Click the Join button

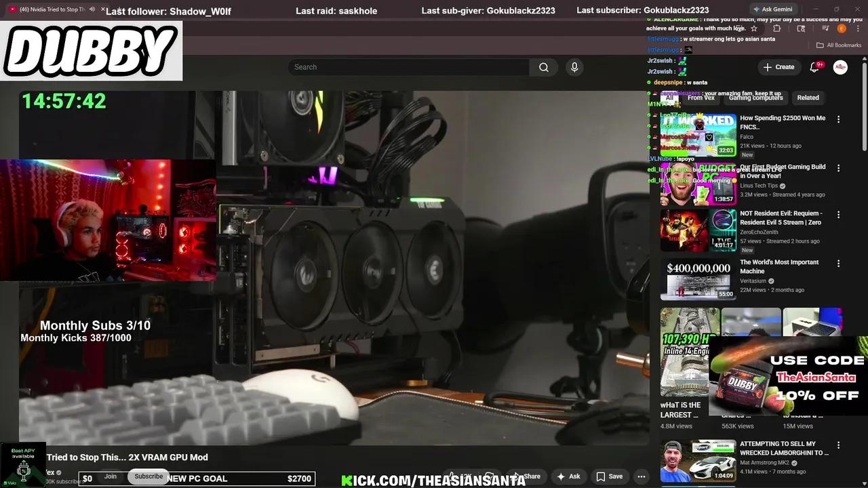click(111, 476)
